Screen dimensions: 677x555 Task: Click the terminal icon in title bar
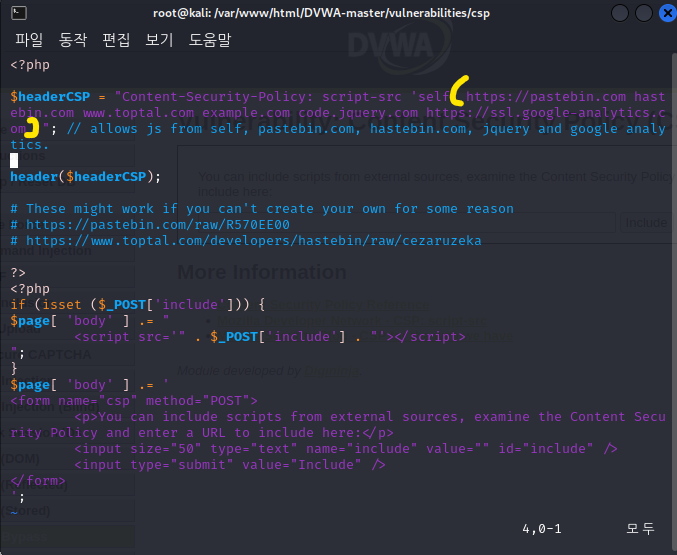pyautogui.click(x=19, y=13)
